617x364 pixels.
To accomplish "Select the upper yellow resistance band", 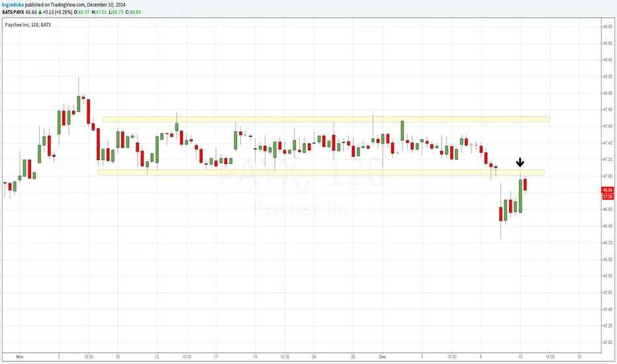I will pos(326,119).
